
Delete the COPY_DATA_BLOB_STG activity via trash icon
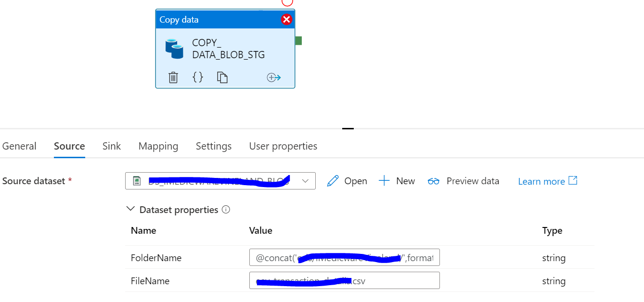pyautogui.click(x=173, y=77)
